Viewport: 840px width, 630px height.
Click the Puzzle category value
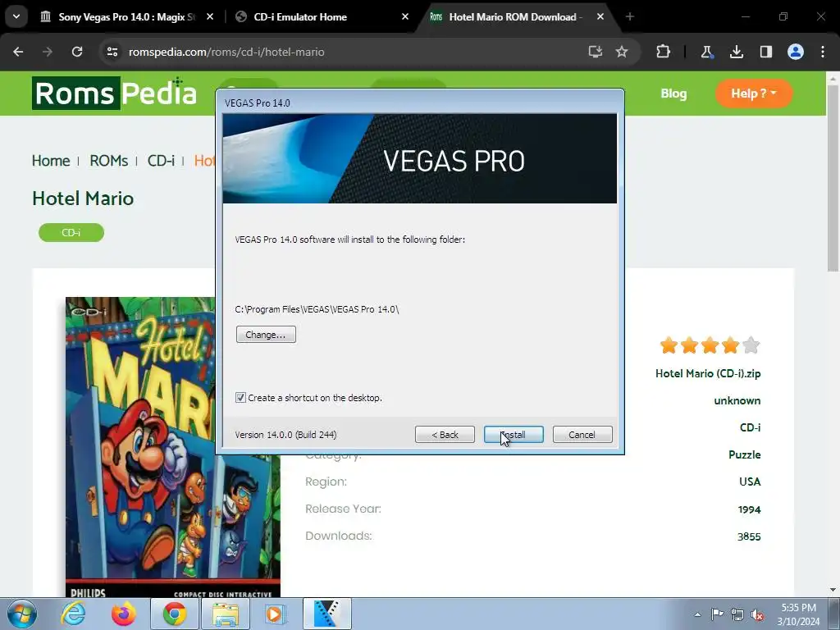(745, 454)
